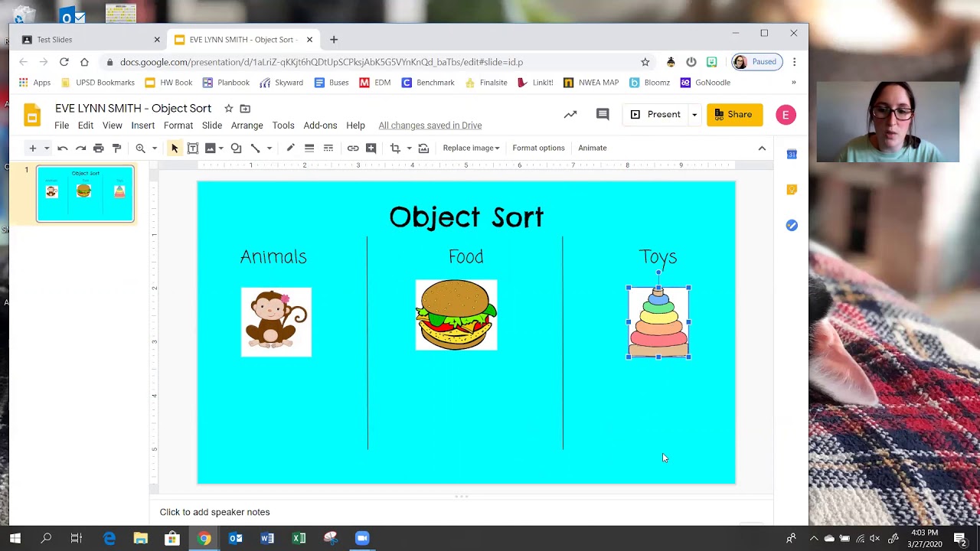Open the Google account avatar E
Screen dimensions: 980x551
tap(786, 115)
